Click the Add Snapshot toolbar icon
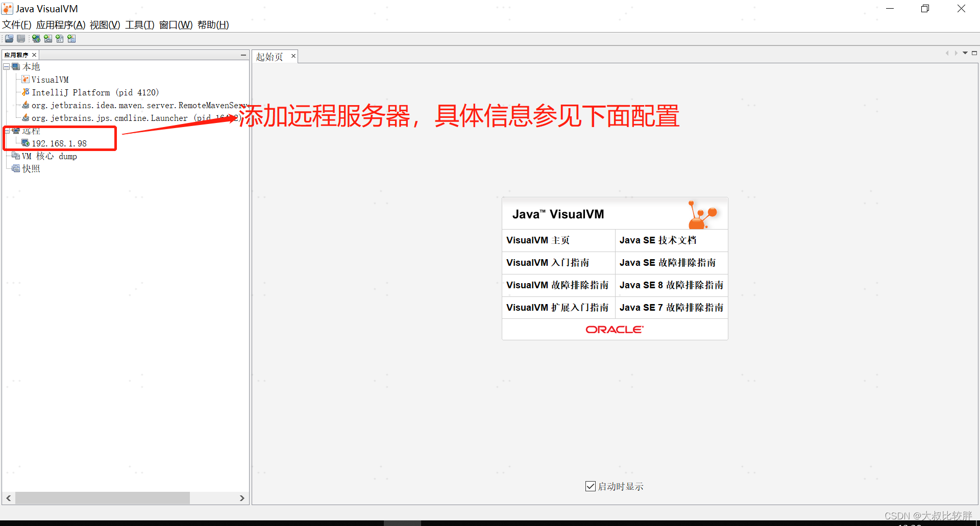Image resolution: width=980 pixels, height=526 pixels. coord(71,39)
